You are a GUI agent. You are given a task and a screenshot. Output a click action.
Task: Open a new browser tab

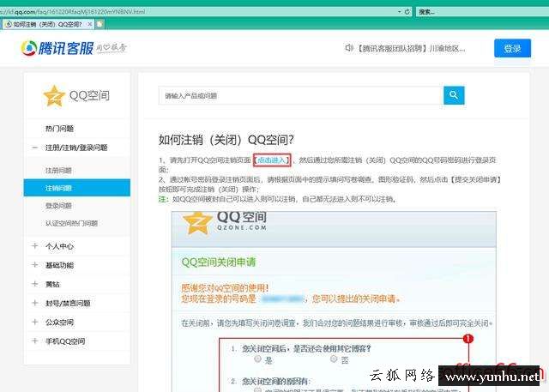(100, 24)
